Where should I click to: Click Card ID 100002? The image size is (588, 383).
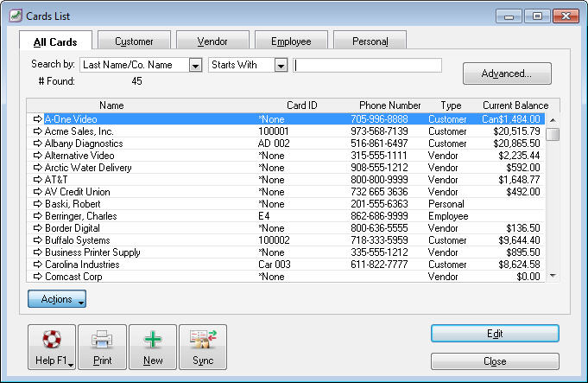tap(274, 240)
